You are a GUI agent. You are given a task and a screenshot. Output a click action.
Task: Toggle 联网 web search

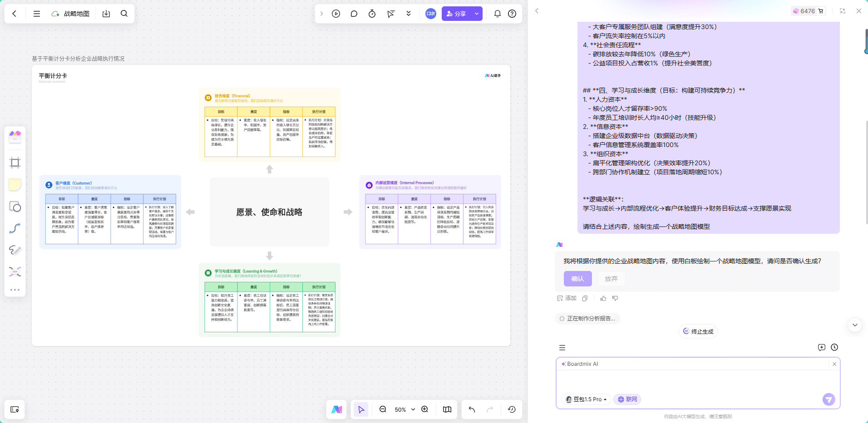(x=627, y=399)
